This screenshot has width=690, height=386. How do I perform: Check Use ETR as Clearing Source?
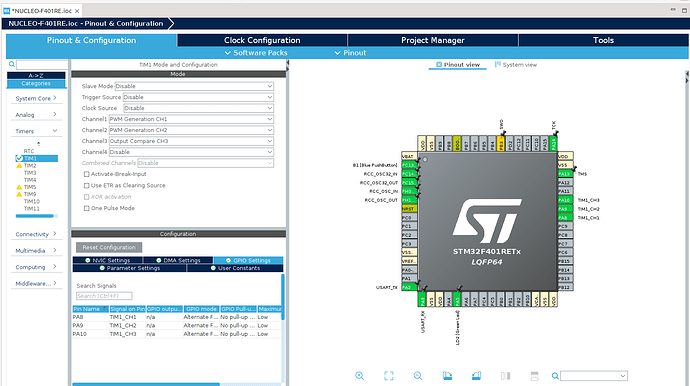(x=86, y=186)
